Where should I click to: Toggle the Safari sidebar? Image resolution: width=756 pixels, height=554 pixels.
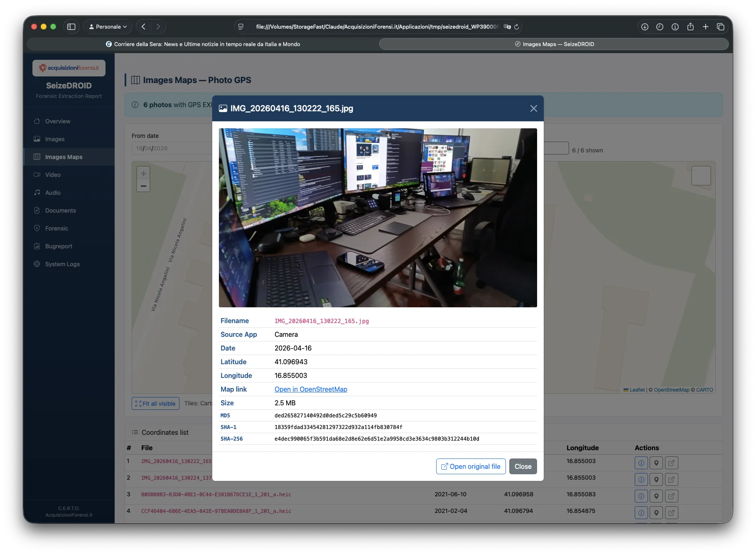tap(71, 27)
